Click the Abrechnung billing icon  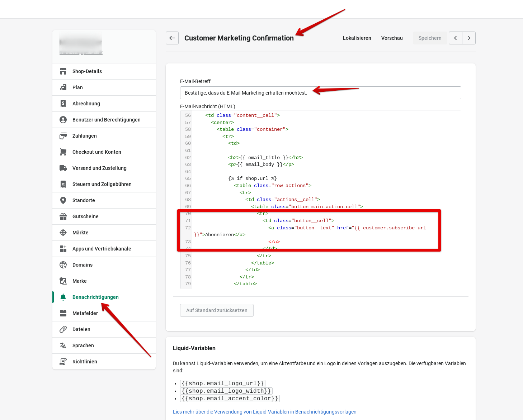coord(63,104)
